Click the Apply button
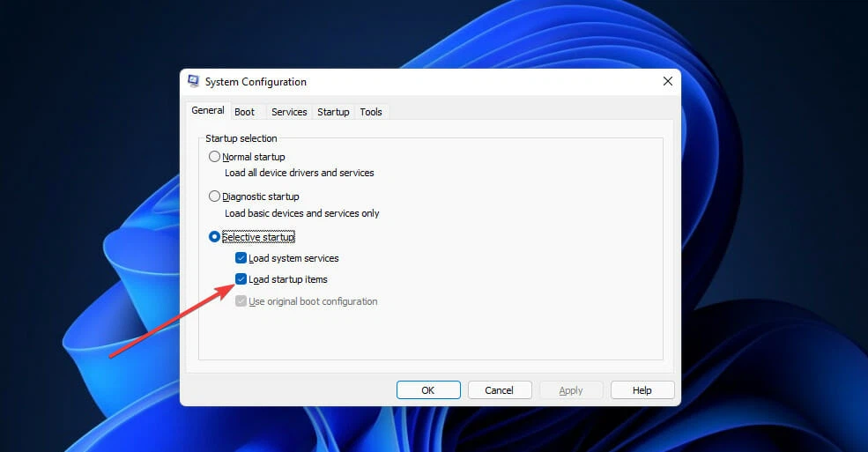 pyautogui.click(x=571, y=389)
